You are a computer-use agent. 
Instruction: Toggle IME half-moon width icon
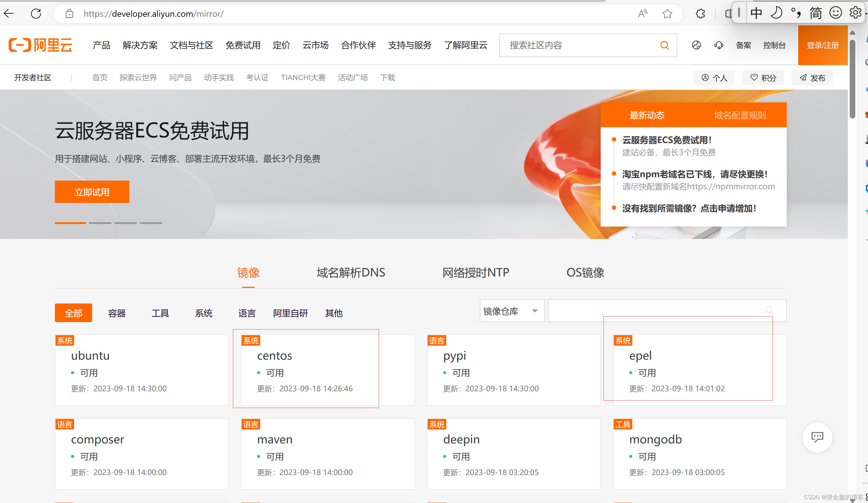[x=777, y=13]
